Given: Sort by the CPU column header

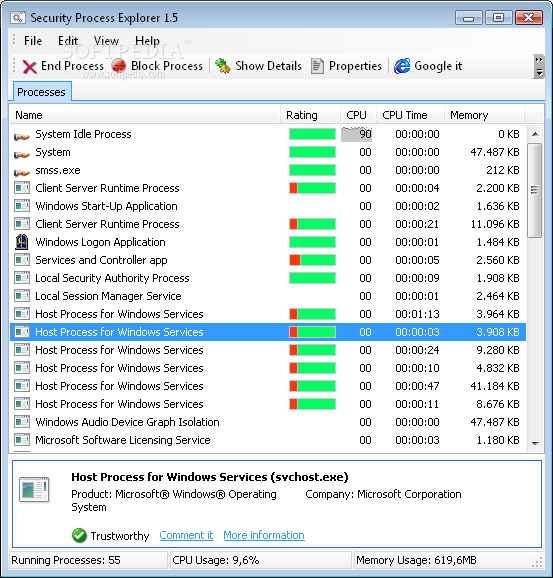Looking at the screenshot, I should click(x=358, y=115).
